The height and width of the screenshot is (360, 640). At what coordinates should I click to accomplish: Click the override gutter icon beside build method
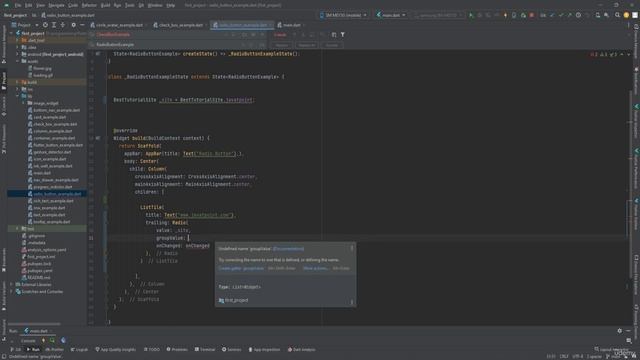[x=98, y=138]
